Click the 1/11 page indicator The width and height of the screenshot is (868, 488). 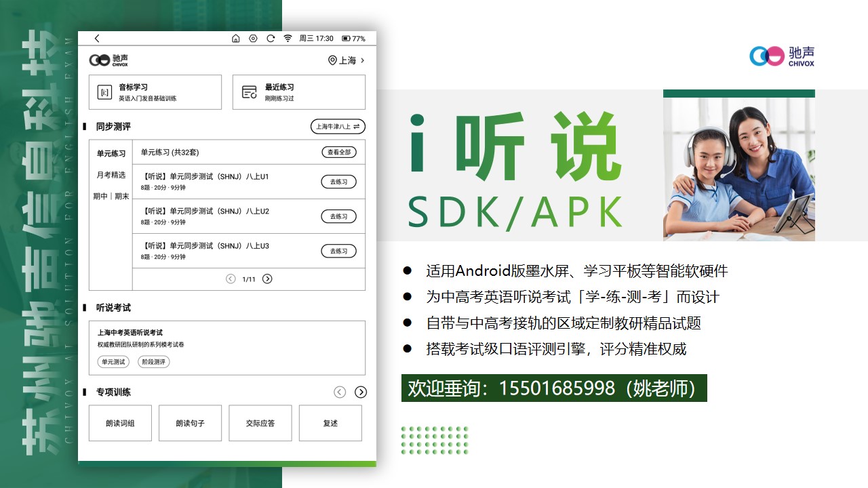click(249, 279)
